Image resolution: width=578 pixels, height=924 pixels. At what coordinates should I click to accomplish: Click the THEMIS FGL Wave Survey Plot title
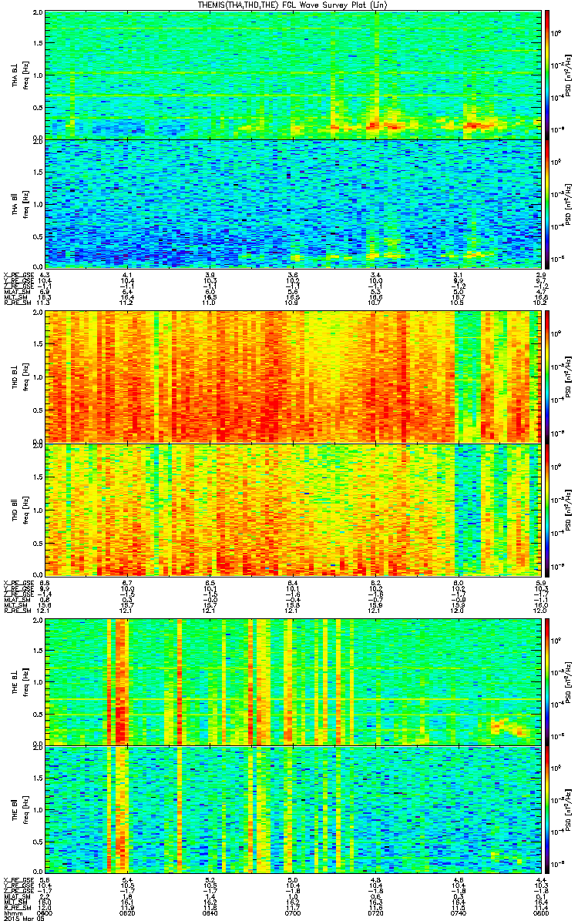point(294,5)
